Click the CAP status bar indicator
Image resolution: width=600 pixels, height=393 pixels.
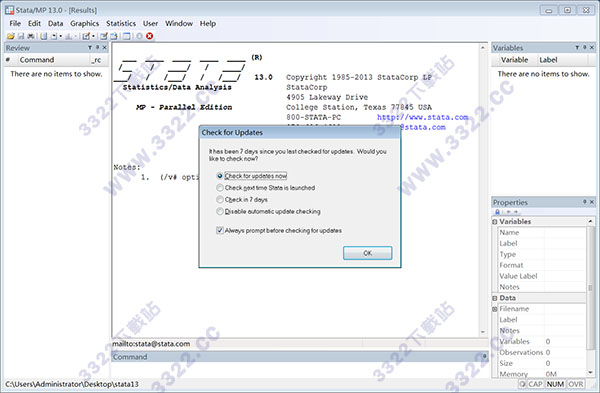click(535, 384)
